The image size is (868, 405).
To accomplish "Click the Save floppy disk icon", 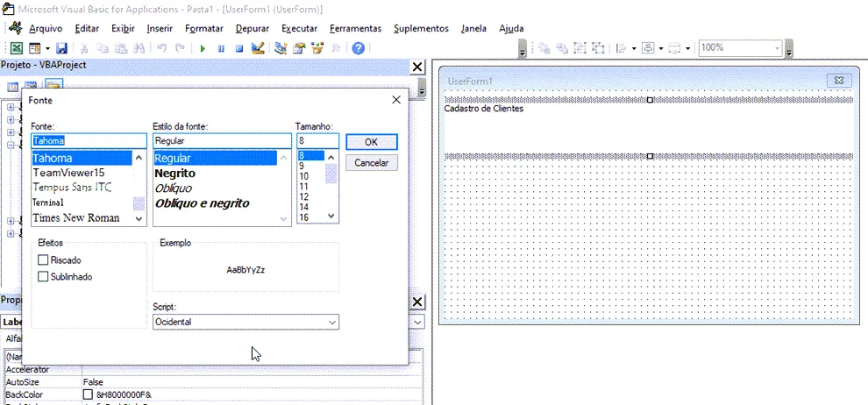I will [62, 48].
